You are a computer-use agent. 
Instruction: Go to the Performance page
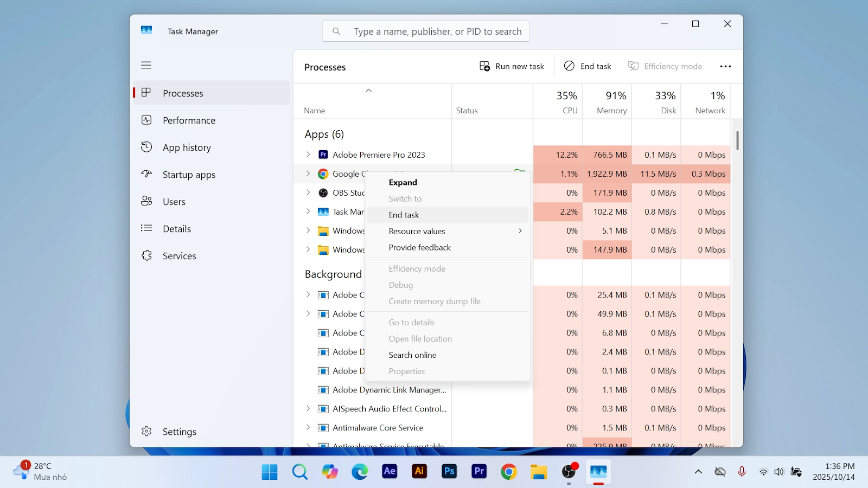click(x=212, y=120)
